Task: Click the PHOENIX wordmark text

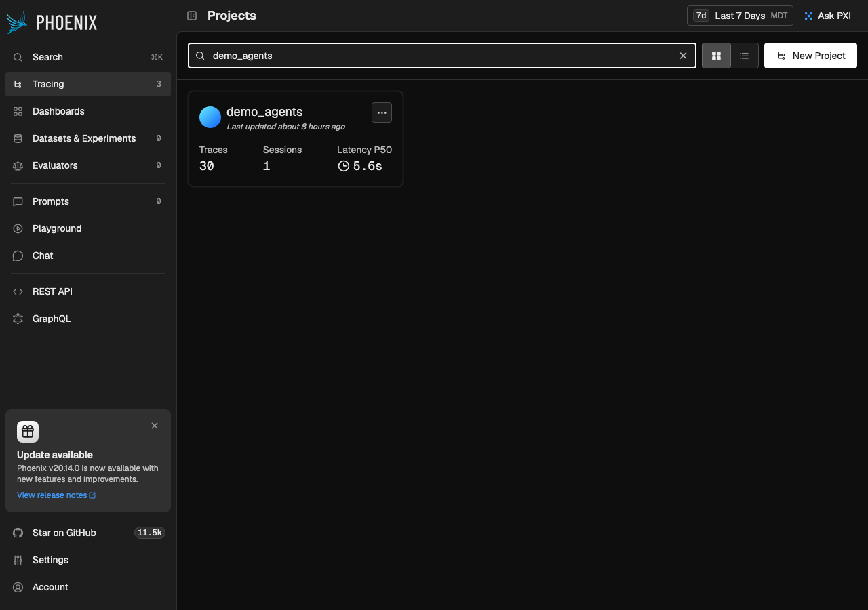Action: pyautogui.click(x=66, y=23)
